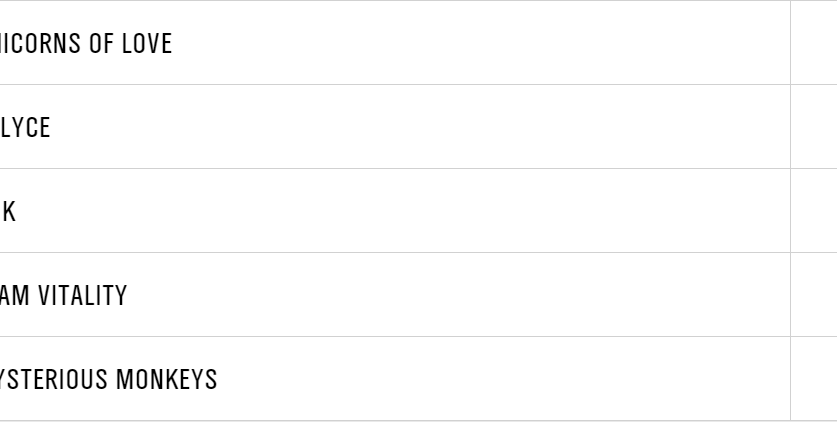The image size is (837, 422).
Task: Click the divider between Vitality and Mysterious Monkeys
Action: tap(400, 336)
